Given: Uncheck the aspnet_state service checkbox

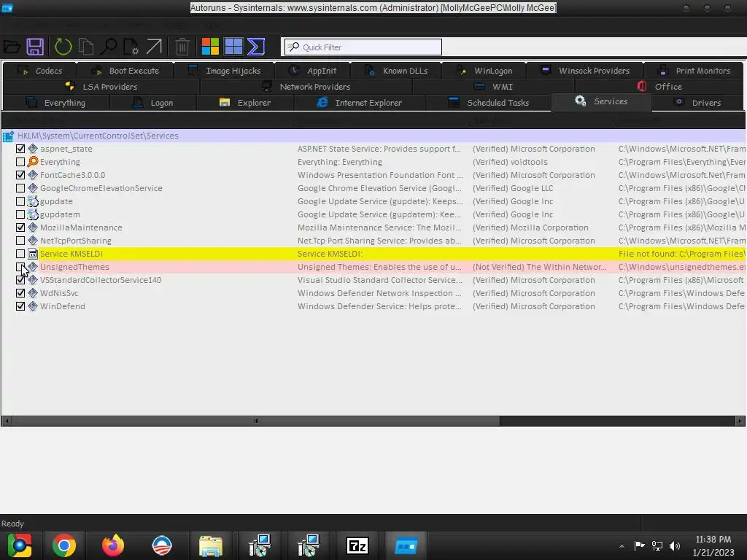Looking at the screenshot, I should pyautogui.click(x=20, y=149).
